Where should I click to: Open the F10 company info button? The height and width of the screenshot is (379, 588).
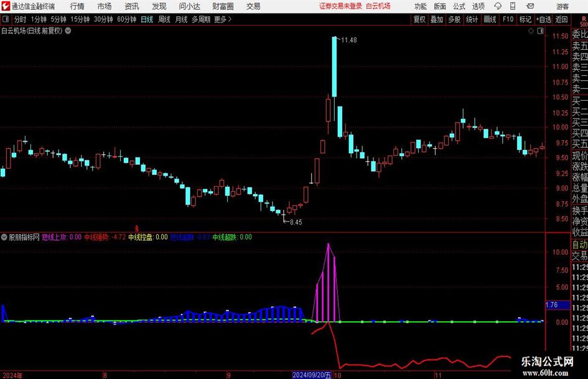tap(508, 19)
